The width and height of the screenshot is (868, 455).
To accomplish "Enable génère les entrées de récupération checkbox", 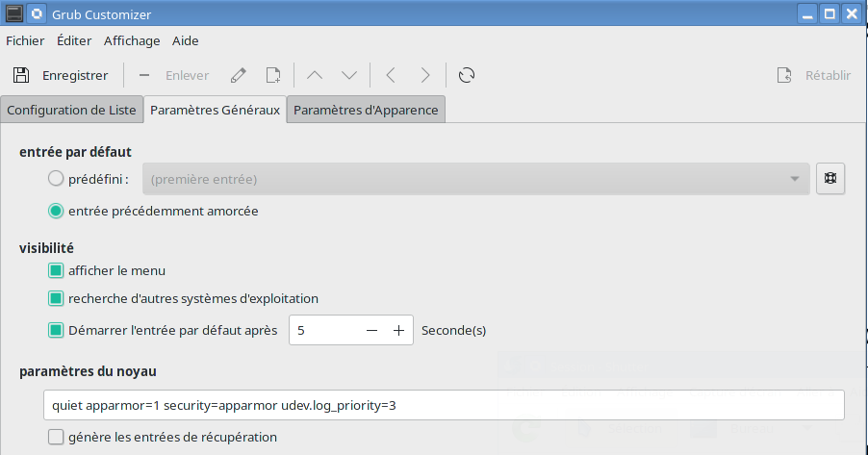I will [56, 437].
